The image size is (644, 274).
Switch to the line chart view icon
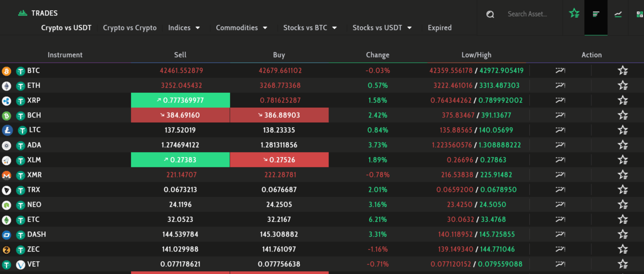[618, 14]
